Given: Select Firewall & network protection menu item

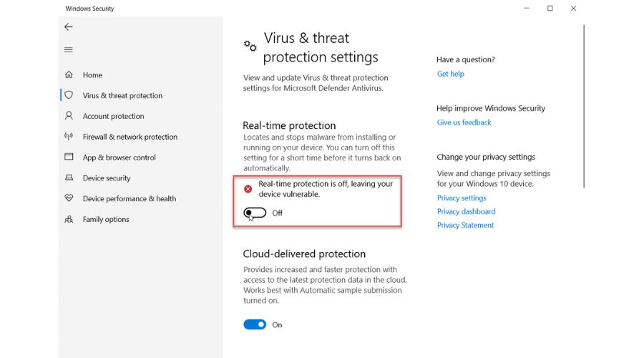Looking at the screenshot, I should [130, 137].
